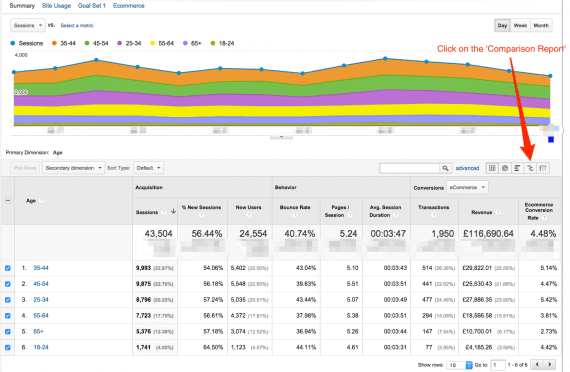Uncheck the 35-44 row checkbox
Image resolution: width=570 pixels, height=372 pixels.
click(x=8, y=268)
